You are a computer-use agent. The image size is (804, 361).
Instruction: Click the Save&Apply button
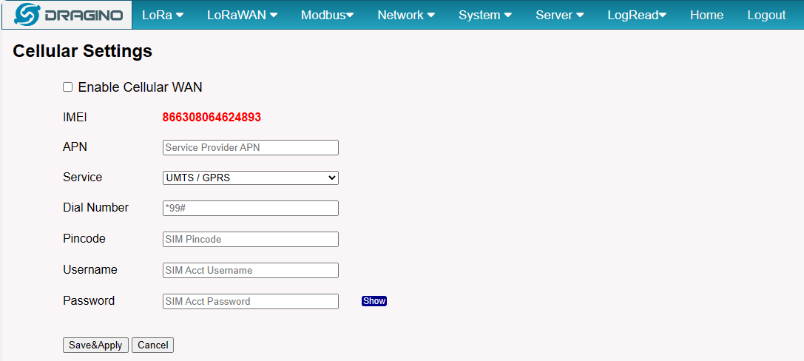(96, 345)
